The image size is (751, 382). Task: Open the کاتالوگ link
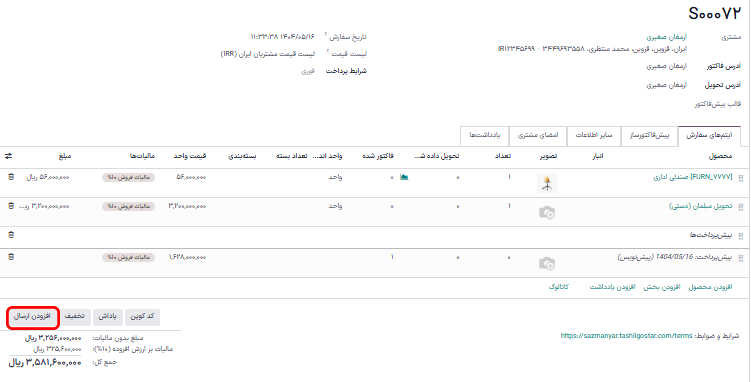point(558,287)
